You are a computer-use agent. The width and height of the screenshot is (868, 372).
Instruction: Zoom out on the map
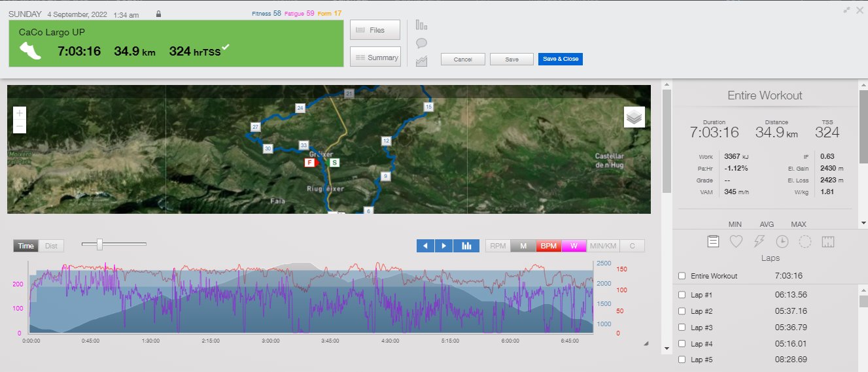(20, 126)
